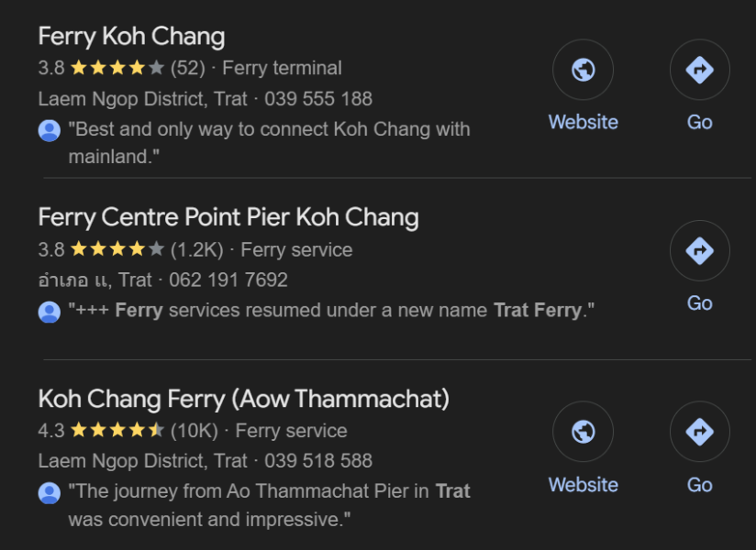Viewport: 756px width, 550px height.
Task: Open the Ferry Koh Chang listing title
Action: click(131, 37)
